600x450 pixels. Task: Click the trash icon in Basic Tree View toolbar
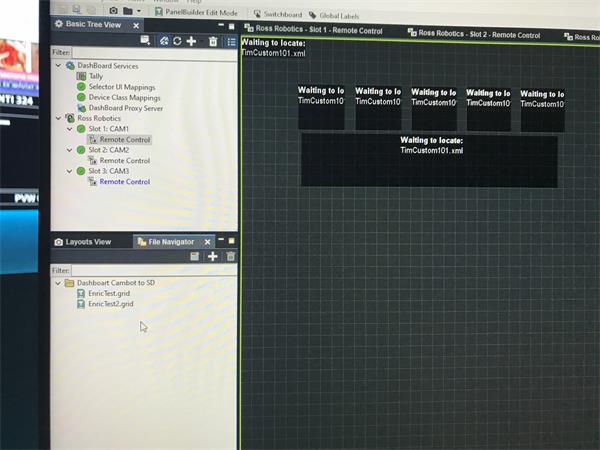(213, 41)
